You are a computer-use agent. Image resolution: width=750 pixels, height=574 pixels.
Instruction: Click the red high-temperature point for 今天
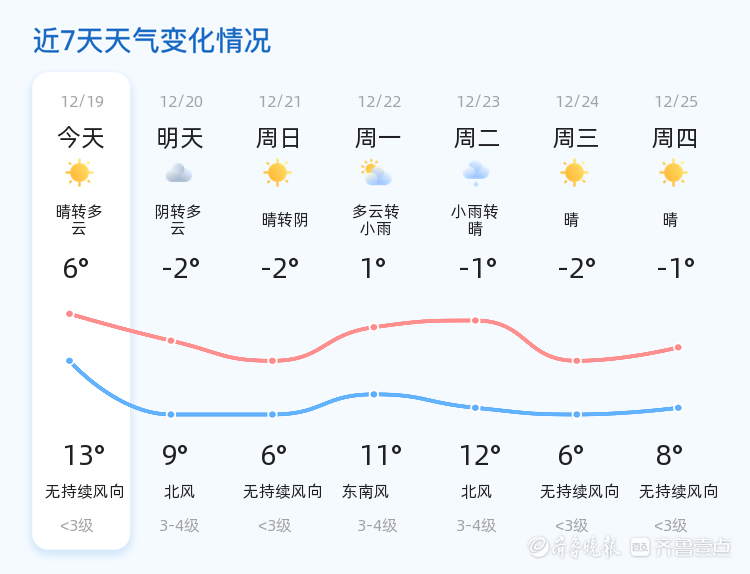click(x=70, y=314)
